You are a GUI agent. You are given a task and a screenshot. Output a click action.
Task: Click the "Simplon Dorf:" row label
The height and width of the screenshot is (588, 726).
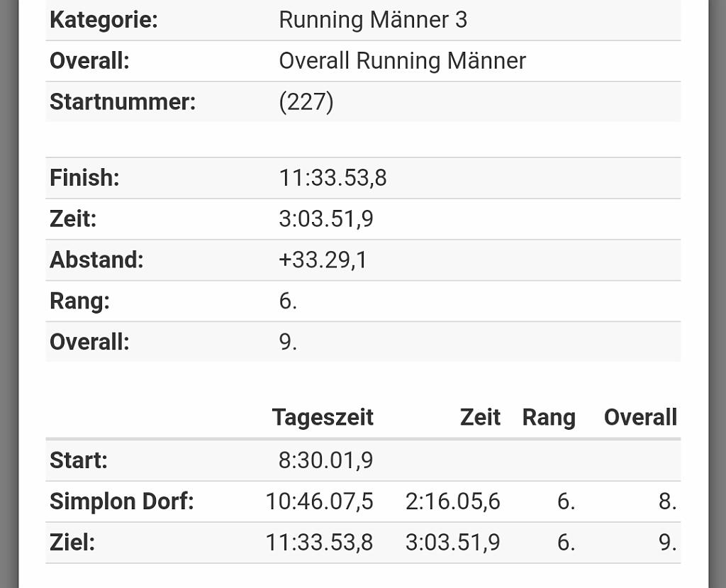pyautogui.click(x=121, y=502)
